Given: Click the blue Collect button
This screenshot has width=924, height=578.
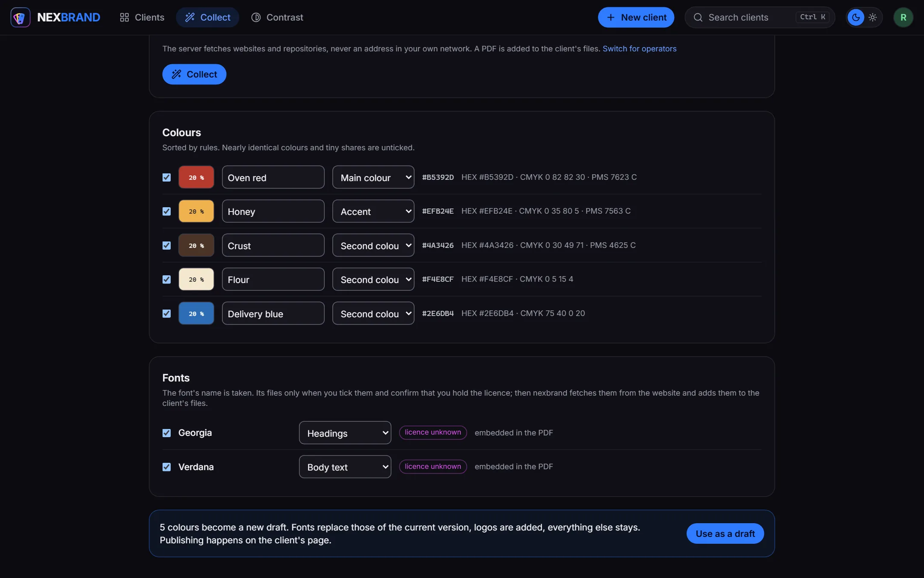Looking at the screenshot, I should (x=194, y=74).
